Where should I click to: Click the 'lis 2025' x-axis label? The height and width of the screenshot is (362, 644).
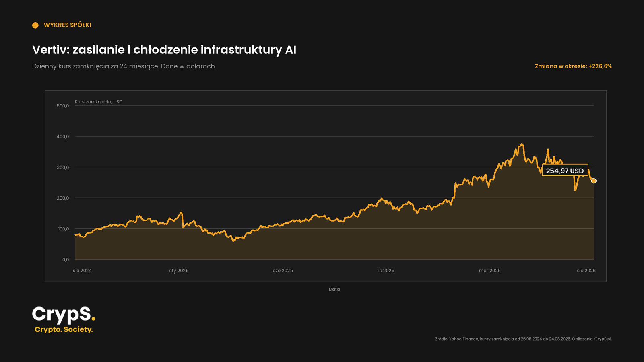[x=386, y=271]
